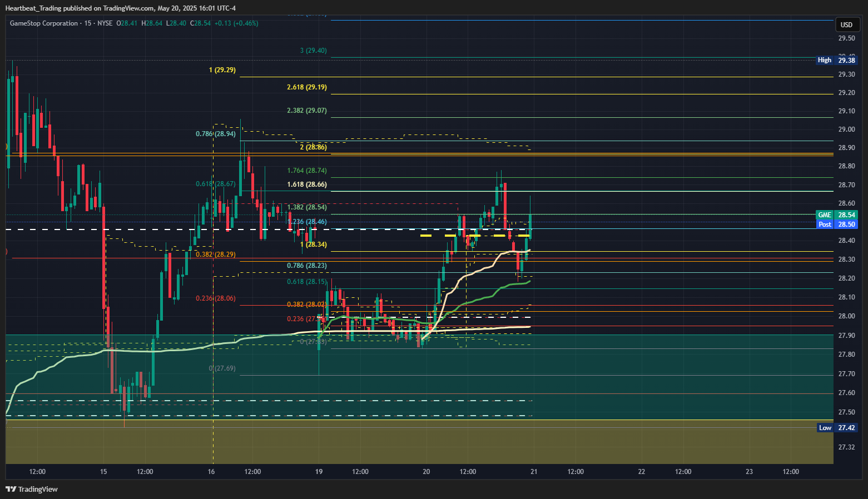The height and width of the screenshot is (499, 868).
Task: Select the Fib label 0.618 (28.15)
Action: (x=307, y=282)
